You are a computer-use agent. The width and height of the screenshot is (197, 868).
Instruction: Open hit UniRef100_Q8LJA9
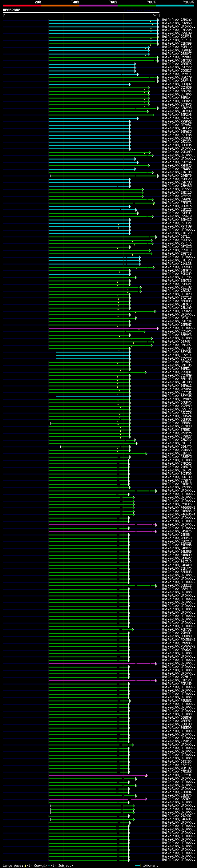pos(177,308)
